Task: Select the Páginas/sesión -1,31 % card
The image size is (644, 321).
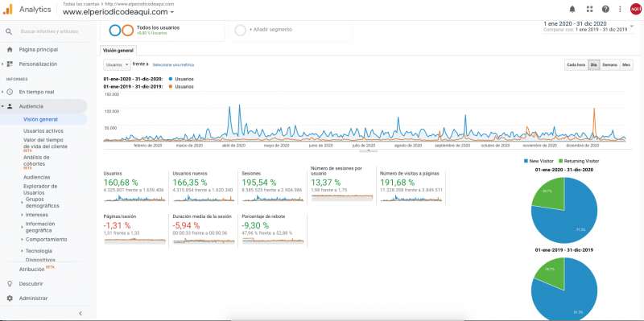Action: 134,230
